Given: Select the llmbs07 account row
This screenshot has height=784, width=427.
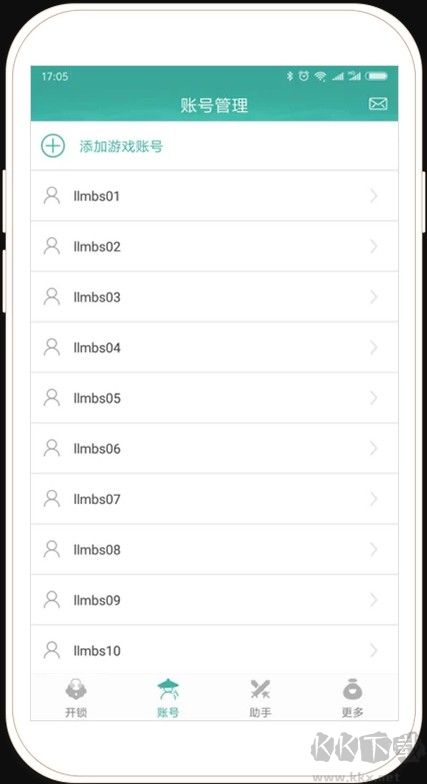Looking at the screenshot, I should 214,499.
